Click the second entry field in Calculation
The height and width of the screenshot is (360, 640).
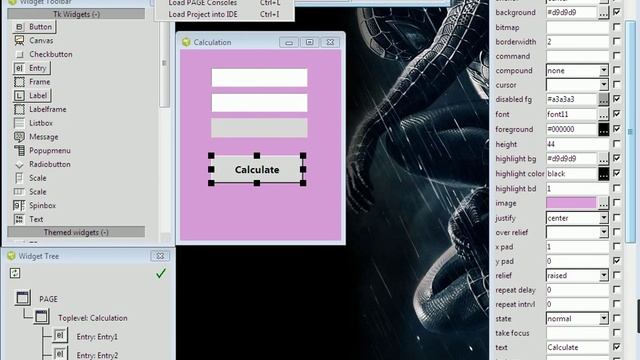tap(259, 103)
